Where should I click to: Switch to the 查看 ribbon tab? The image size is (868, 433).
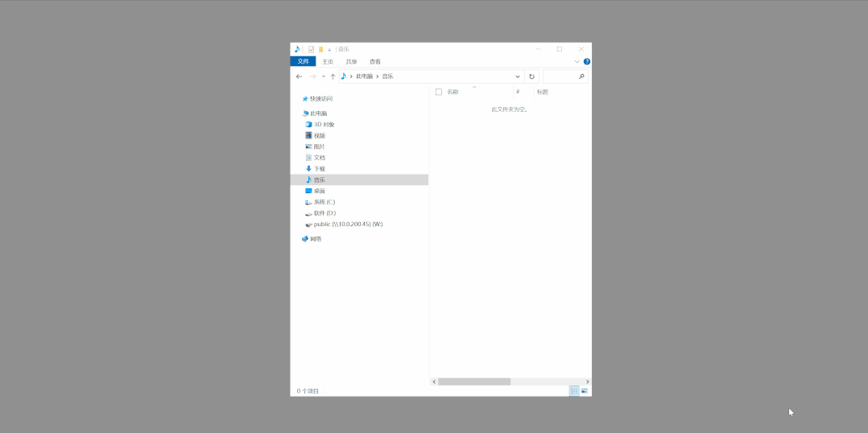[x=375, y=61]
